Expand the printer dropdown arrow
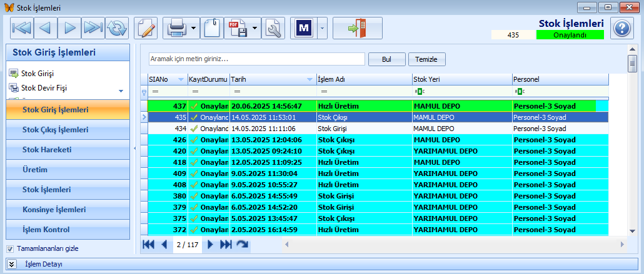The width and height of the screenshot is (644, 274). coord(194,28)
